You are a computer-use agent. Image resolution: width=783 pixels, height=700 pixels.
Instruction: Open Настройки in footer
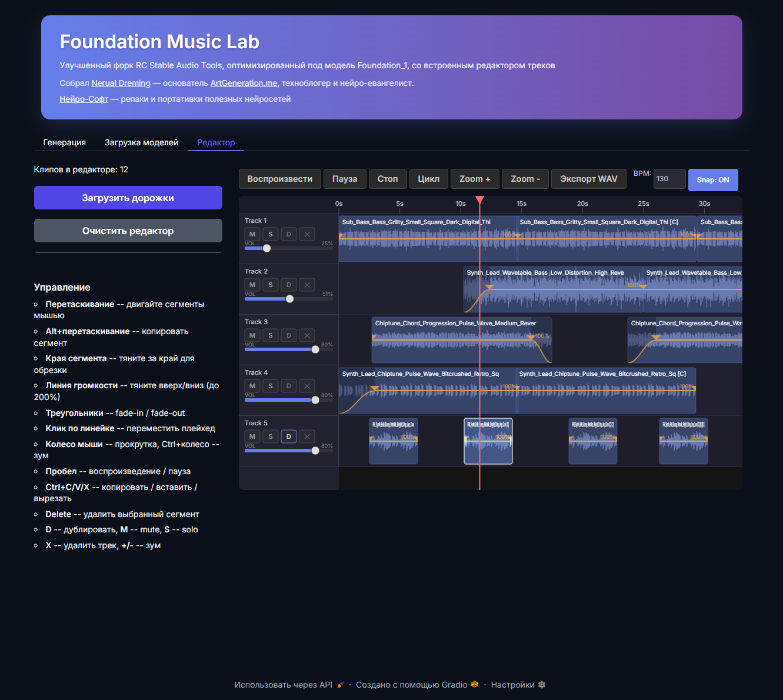518,685
